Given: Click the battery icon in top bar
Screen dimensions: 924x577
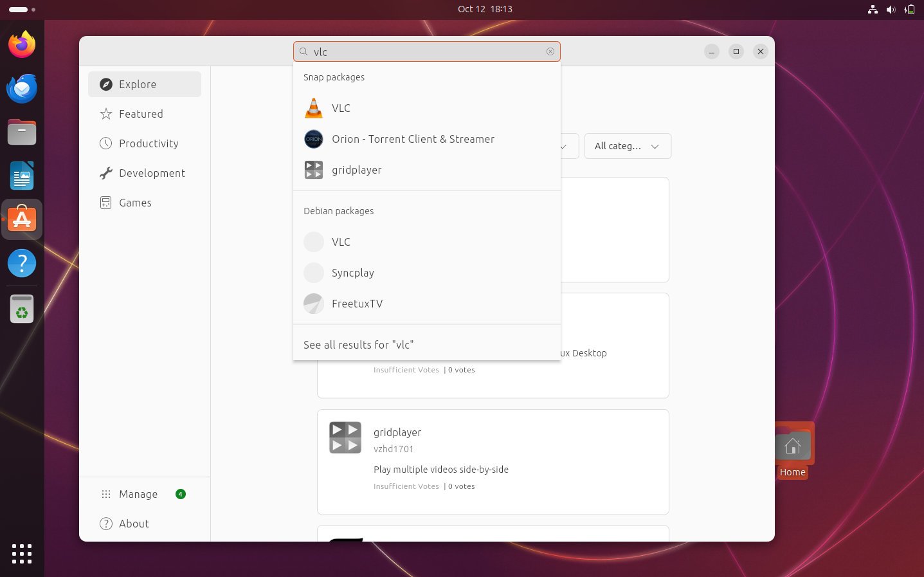Looking at the screenshot, I should coord(909,9).
